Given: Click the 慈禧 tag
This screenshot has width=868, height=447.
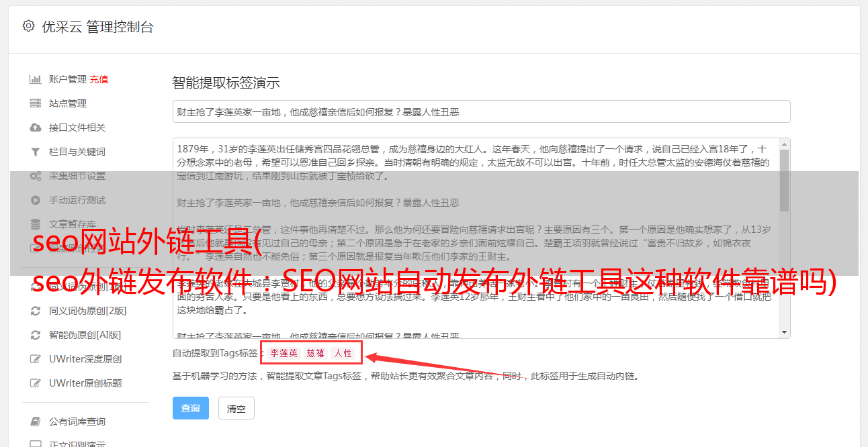Looking at the screenshot, I should click(x=316, y=353).
